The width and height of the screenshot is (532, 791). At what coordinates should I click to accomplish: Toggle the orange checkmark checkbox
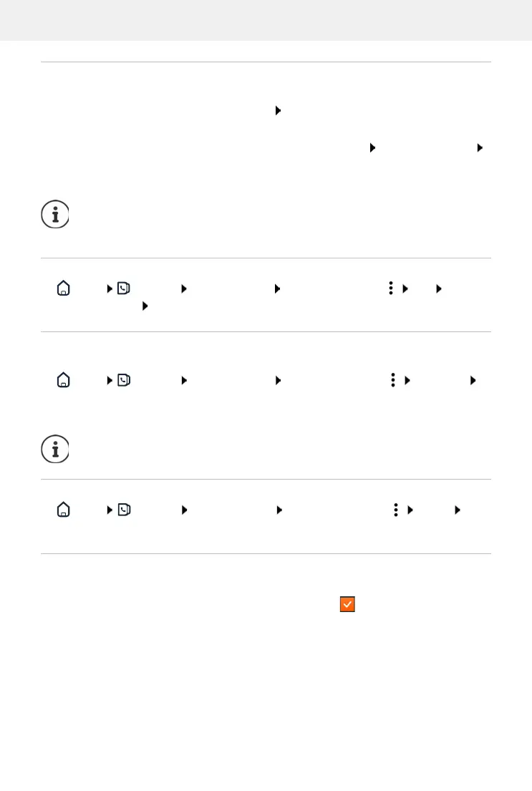(347, 605)
